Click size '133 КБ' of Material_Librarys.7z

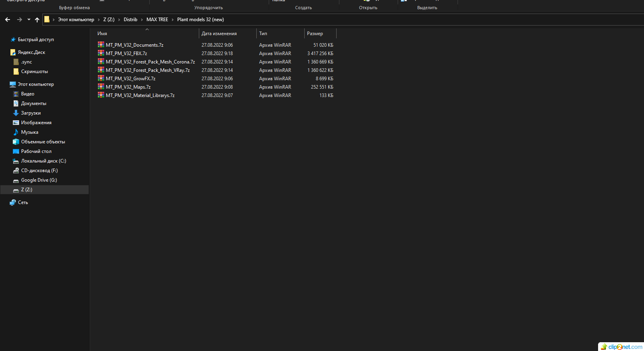(326, 95)
